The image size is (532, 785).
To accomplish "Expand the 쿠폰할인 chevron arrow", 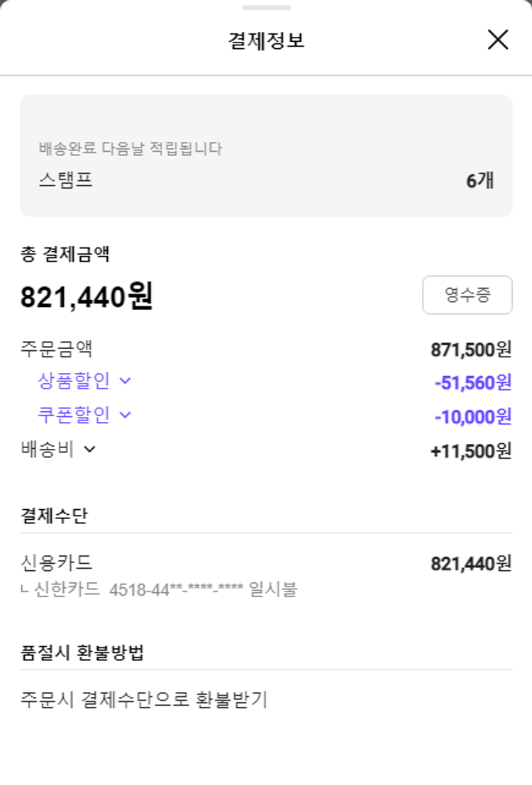I will coord(126,415).
